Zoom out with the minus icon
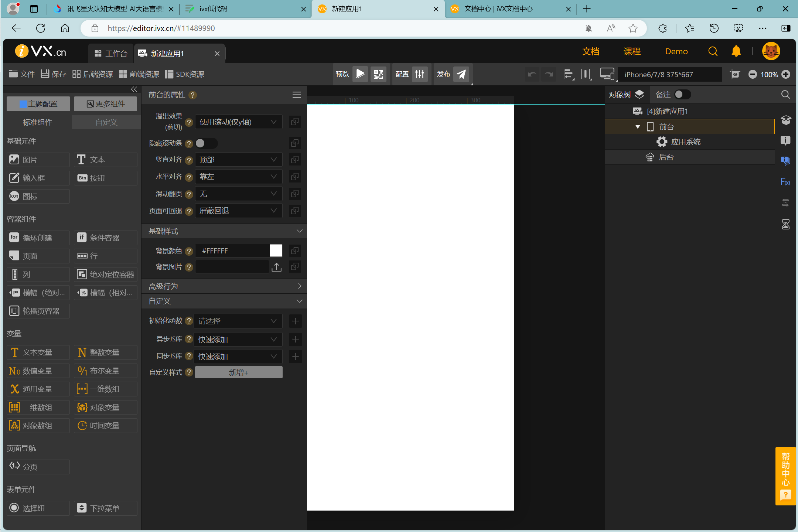The height and width of the screenshot is (532, 798). point(753,74)
